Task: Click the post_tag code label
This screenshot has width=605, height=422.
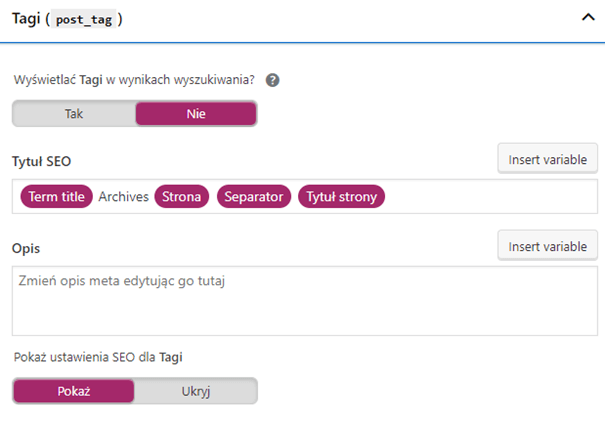Action: [x=84, y=21]
